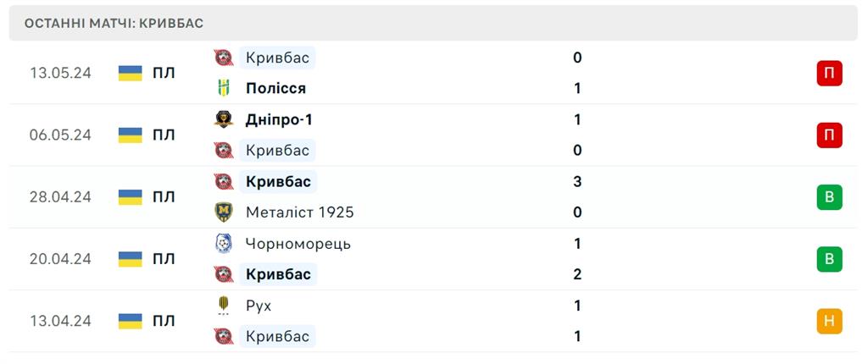Click Polissya club crest icon

click(x=224, y=88)
